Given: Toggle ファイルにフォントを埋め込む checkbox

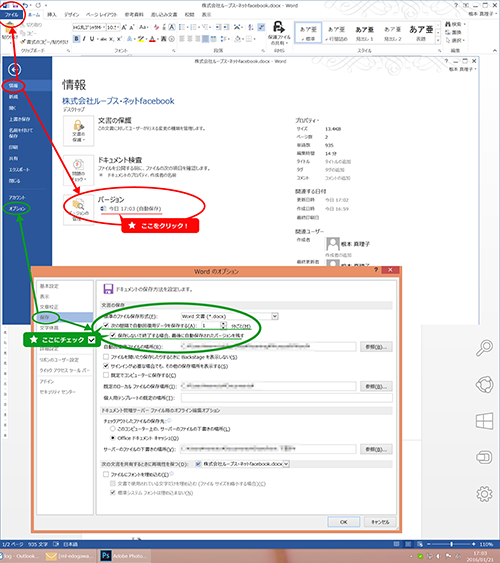Looking at the screenshot, I should pos(106,474).
